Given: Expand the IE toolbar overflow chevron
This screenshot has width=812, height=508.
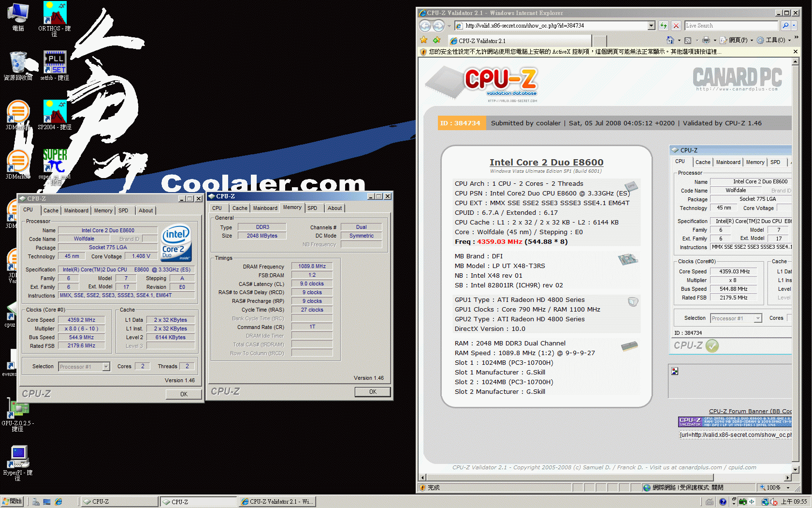Looking at the screenshot, I should [796, 38].
